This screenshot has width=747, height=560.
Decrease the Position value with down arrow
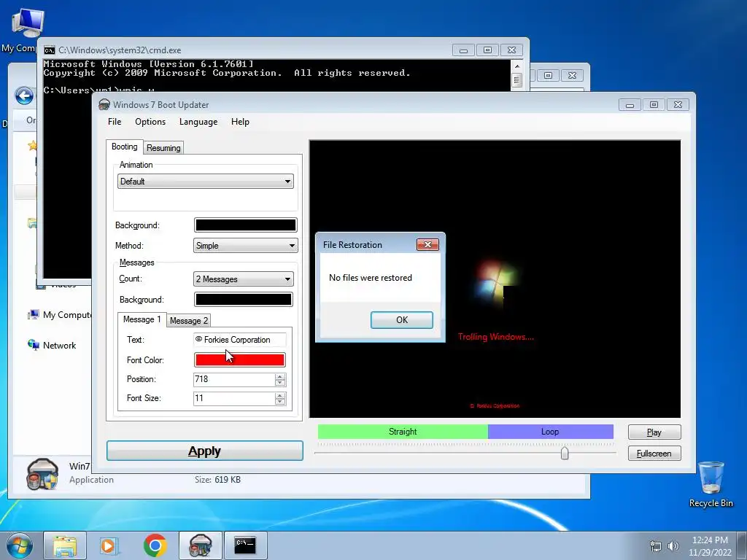pos(280,383)
